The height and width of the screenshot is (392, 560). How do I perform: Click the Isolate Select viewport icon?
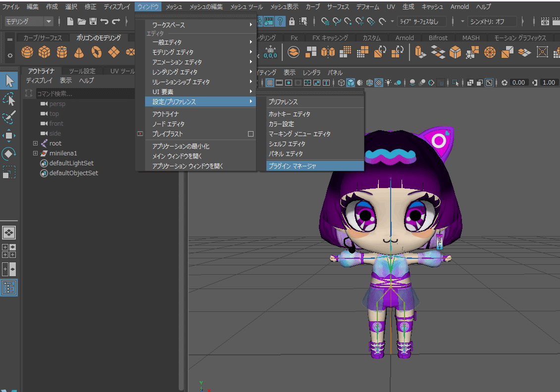(456, 83)
